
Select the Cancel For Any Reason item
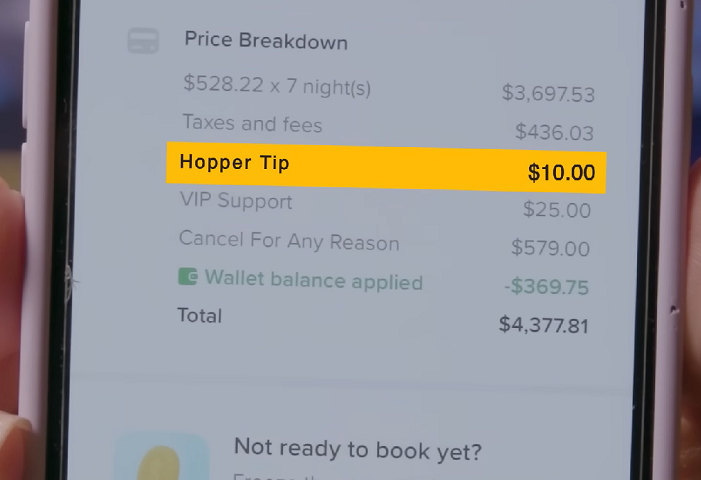pyautogui.click(x=289, y=241)
